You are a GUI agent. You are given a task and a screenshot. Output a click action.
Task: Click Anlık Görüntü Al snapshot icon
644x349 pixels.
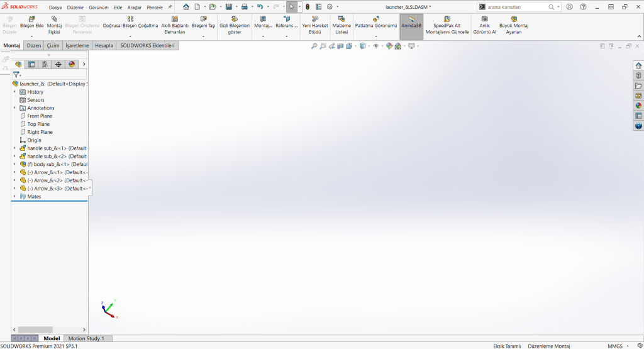point(484,19)
